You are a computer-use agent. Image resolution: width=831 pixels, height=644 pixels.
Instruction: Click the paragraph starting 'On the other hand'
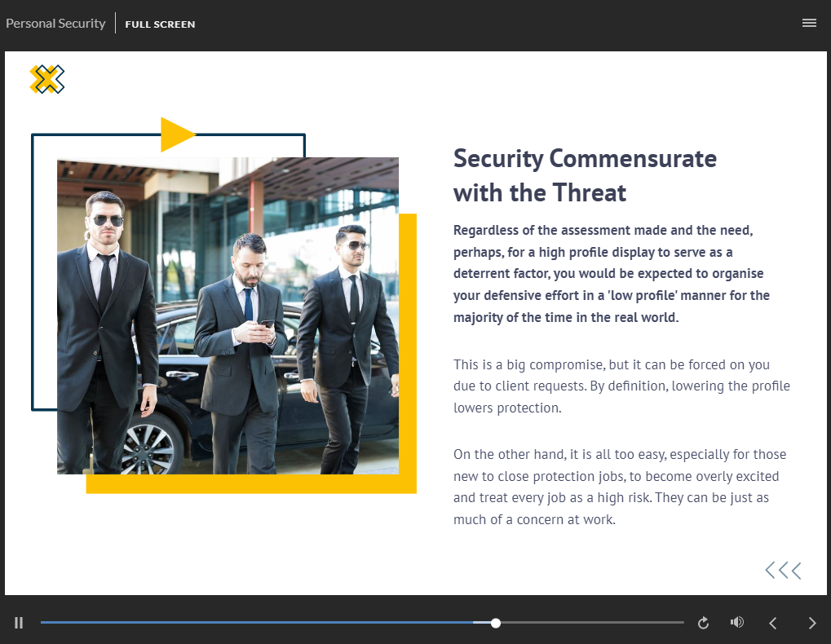click(617, 486)
